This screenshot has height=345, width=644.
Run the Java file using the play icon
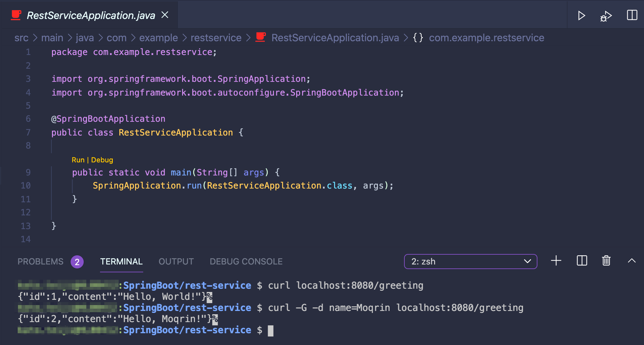pos(582,15)
